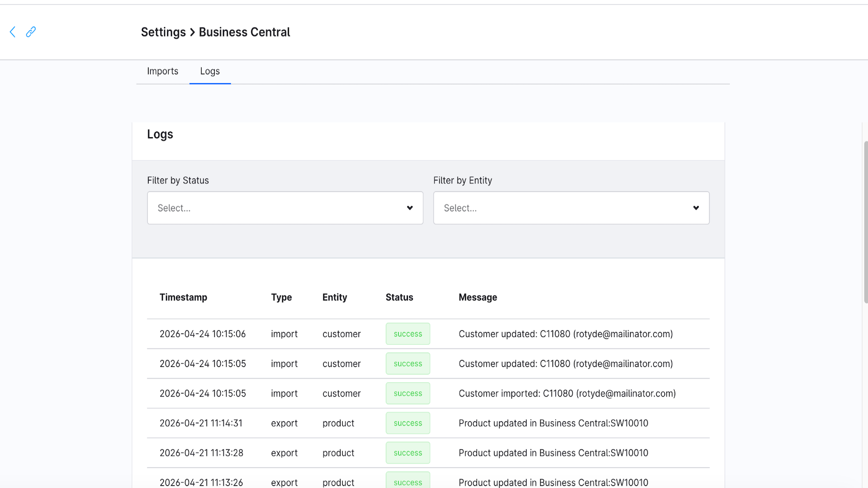Open the Filter by Entity select box

(571, 208)
